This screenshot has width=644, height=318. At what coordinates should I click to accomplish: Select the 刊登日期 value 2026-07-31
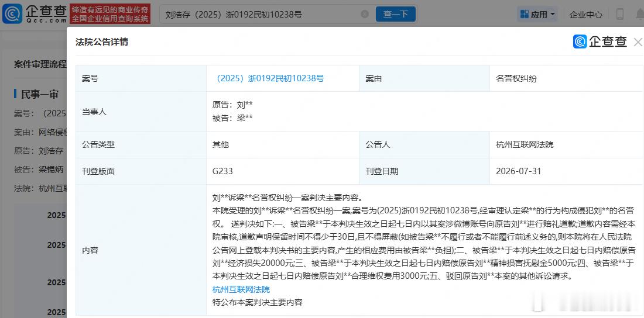tap(519, 171)
